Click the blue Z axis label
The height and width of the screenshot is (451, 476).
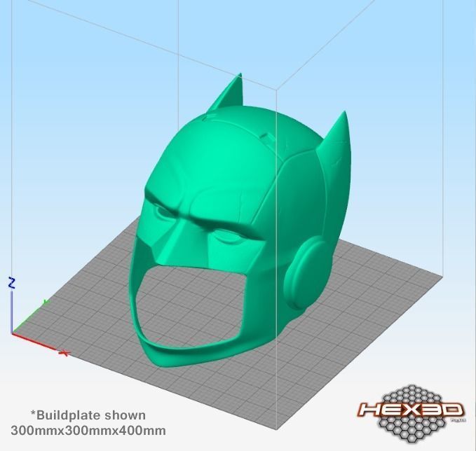11,284
